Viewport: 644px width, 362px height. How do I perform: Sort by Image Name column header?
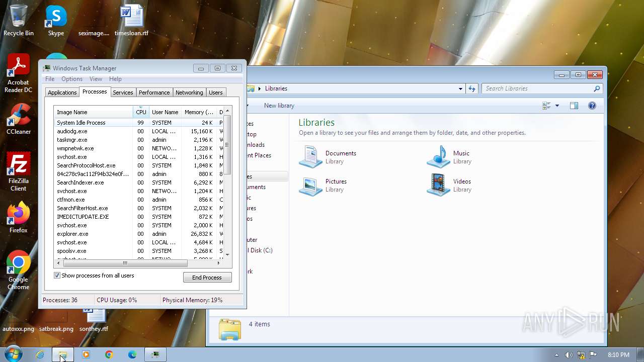coord(94,112)
